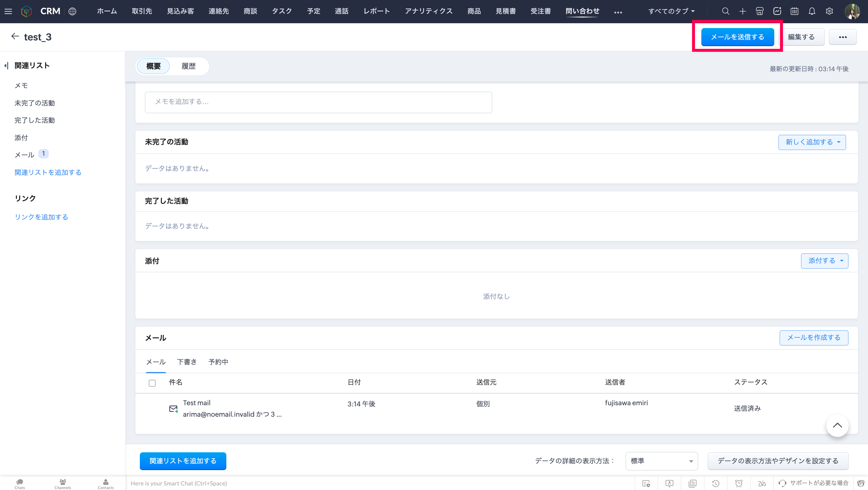
Task: Click the back arrow beside test_3
Action: (x=15, y=37)
